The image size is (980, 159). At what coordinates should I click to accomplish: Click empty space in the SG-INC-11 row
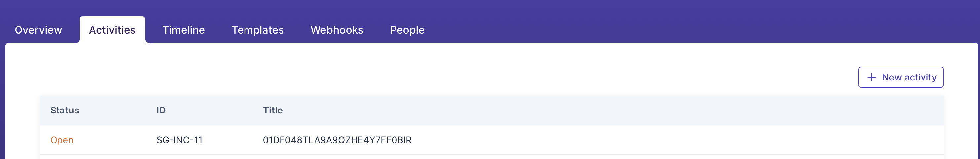pos(647,140)
